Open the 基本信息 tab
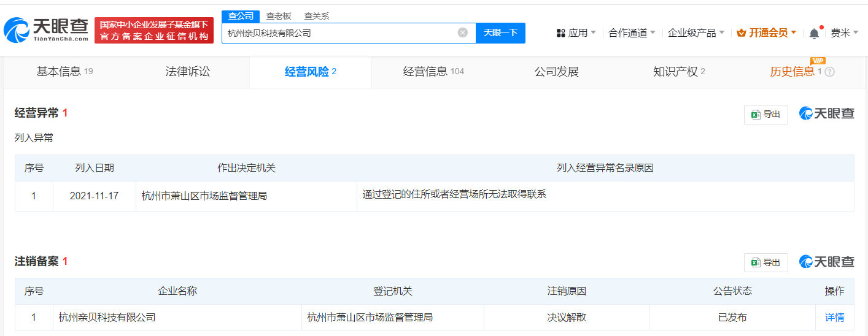868x336 pixels. pyautogui.click(x=65, y=72)
